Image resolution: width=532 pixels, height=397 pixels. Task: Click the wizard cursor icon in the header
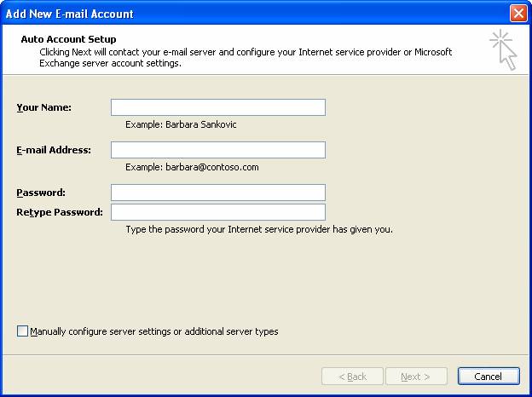coord(503,50)
